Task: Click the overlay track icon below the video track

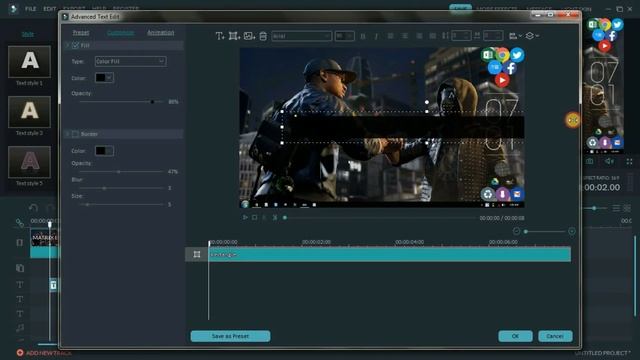Action: pyautogui.click(x=20, y=268)
